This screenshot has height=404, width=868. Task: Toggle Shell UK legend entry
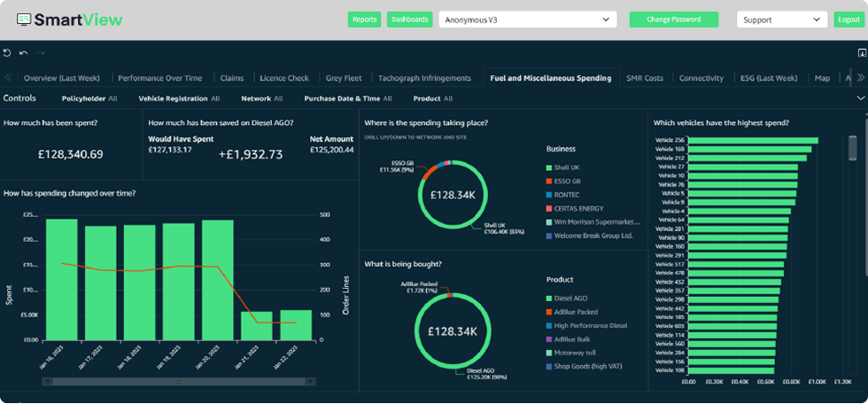pos(566,167)
